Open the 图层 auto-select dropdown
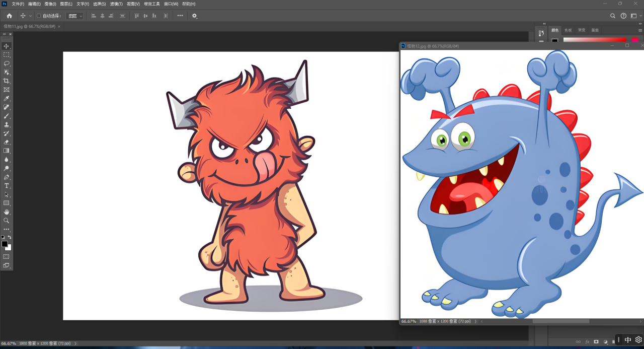644x349 pixels. [x=75, y=16]
